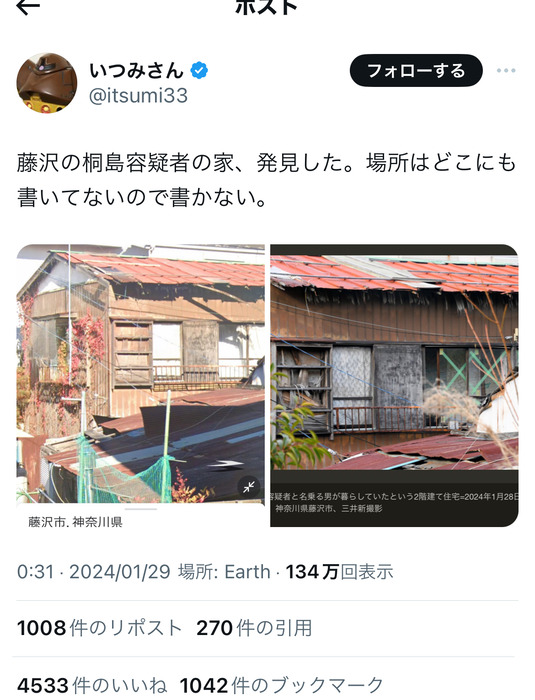Tap the back arrow icon
Image resolution: width=535 pixels, height=700 pixels.
coord(28,5)
